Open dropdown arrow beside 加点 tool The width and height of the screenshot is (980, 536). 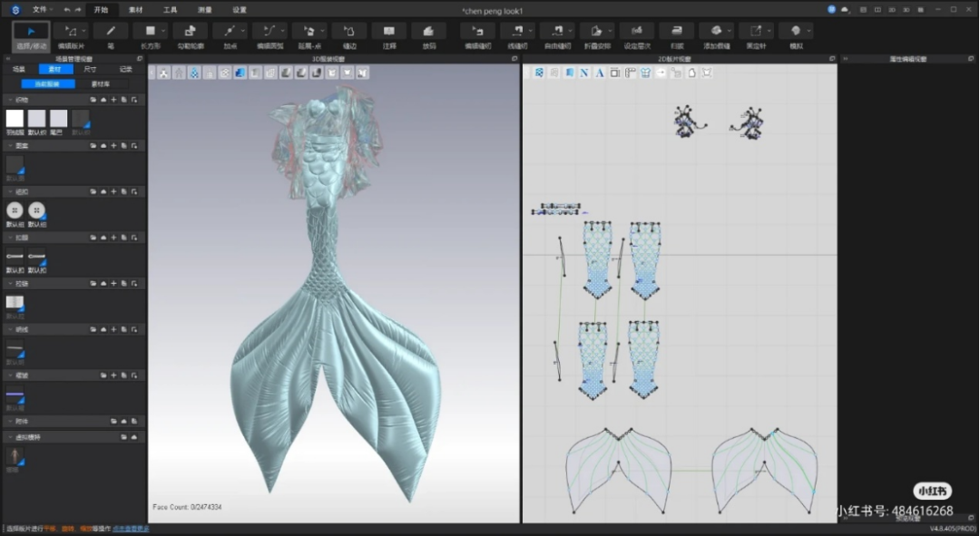point(242,31)
